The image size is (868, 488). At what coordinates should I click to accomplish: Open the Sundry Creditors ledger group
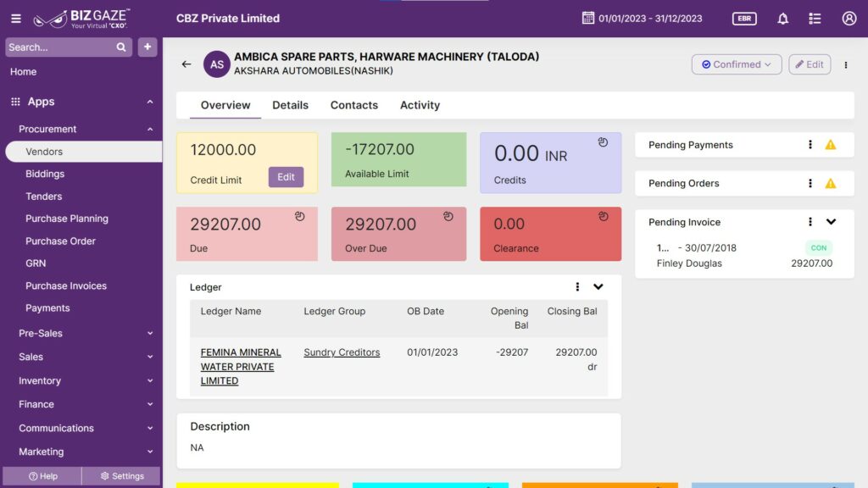342,352
